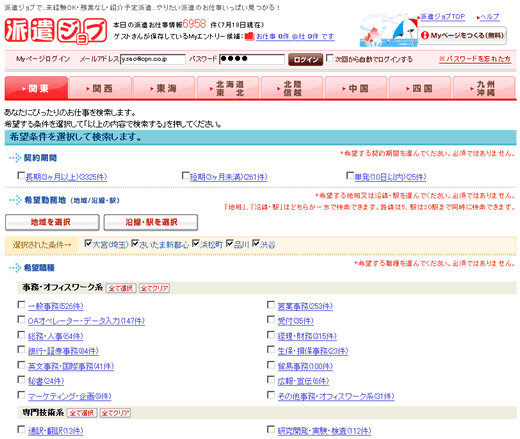The width and height of the screenshot is (520, 439).
Task: Check the 生保・損保事務(23件) checkbox
Action: (271, 350)
